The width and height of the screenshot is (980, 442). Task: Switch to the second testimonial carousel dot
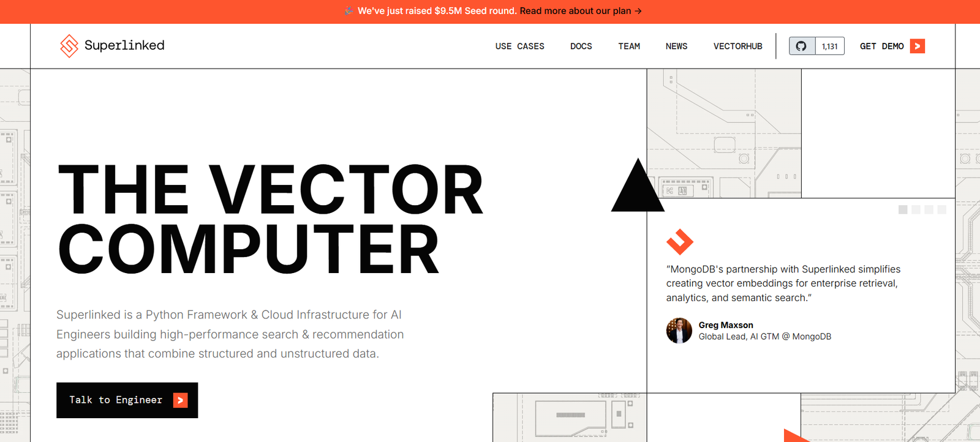click(x=916, y=210)
